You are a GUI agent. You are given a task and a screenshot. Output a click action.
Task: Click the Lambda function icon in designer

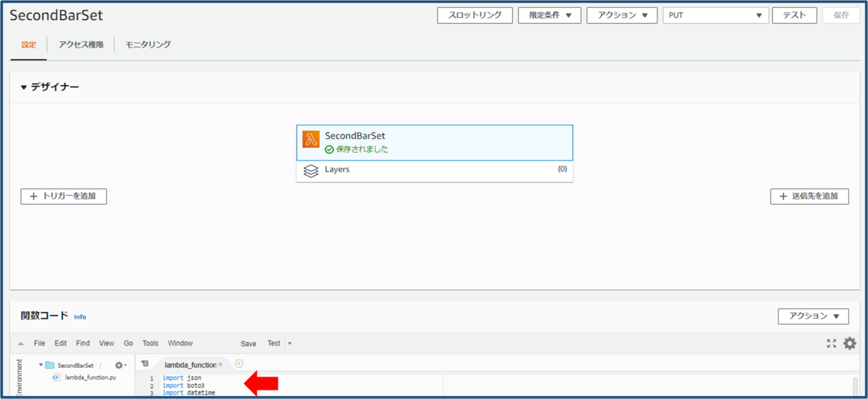click(311, 140)
